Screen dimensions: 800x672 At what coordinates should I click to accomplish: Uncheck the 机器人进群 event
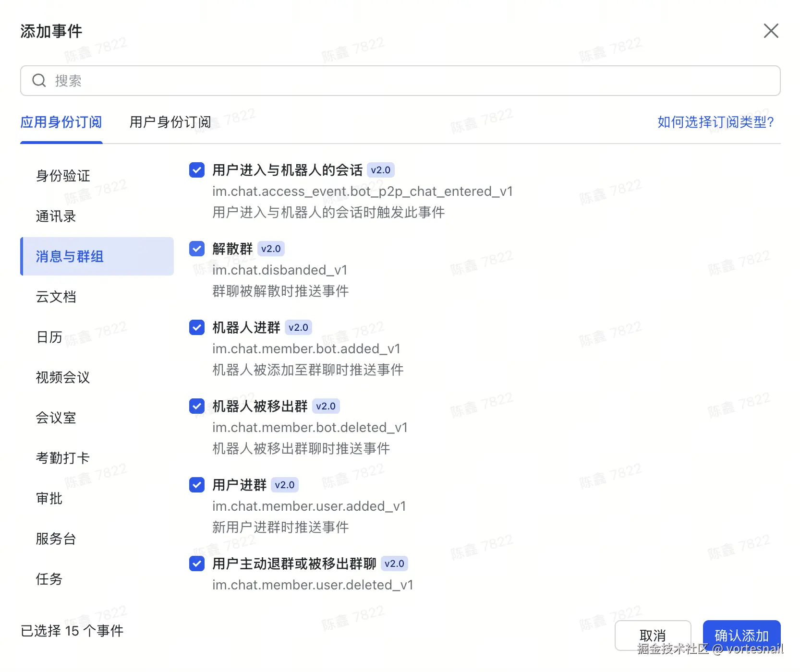coord(196,327)
